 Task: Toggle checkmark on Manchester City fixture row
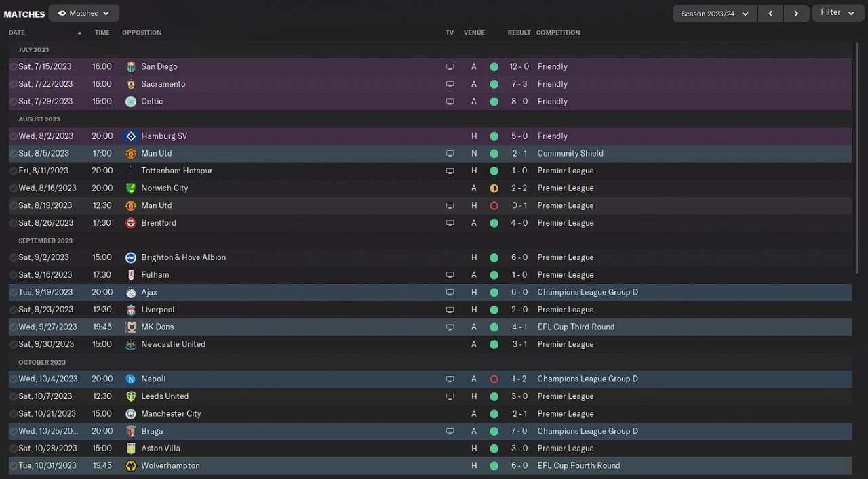(14, 414)
